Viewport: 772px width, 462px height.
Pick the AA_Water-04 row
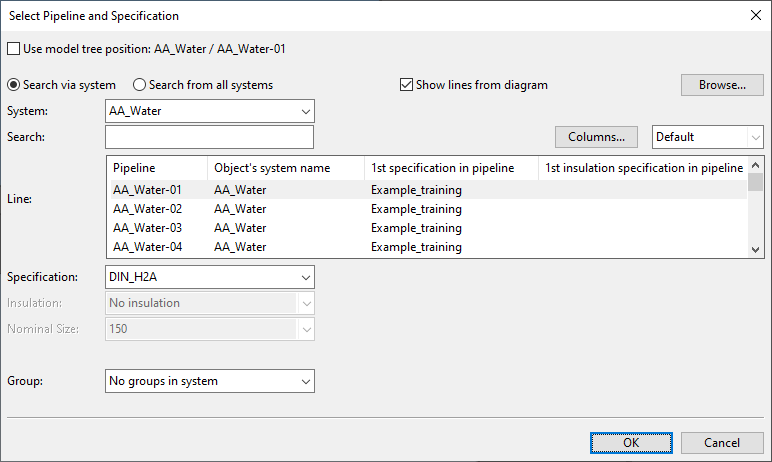click(x=147, y=247)
